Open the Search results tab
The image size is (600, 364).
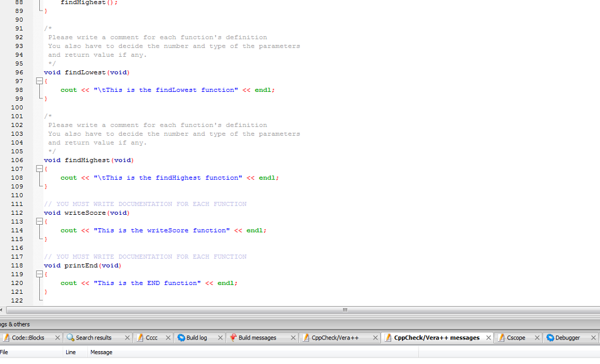(x=93, y=338)
